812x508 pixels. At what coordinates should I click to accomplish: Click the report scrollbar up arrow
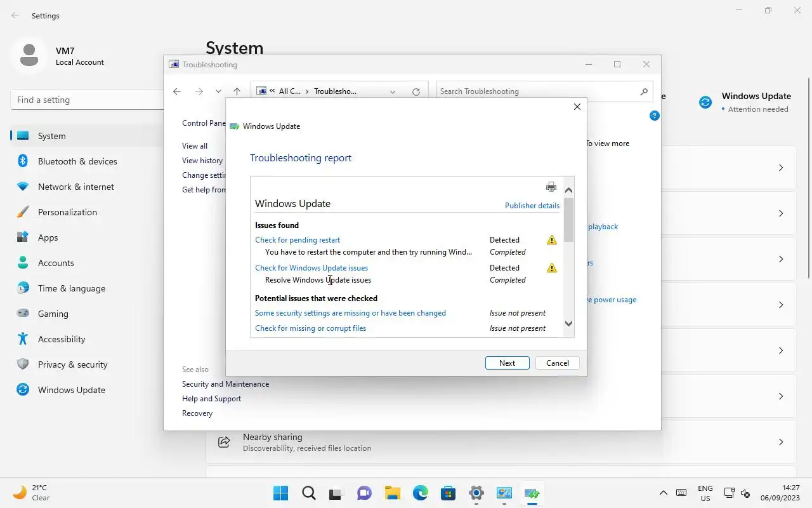click(568, 190)
